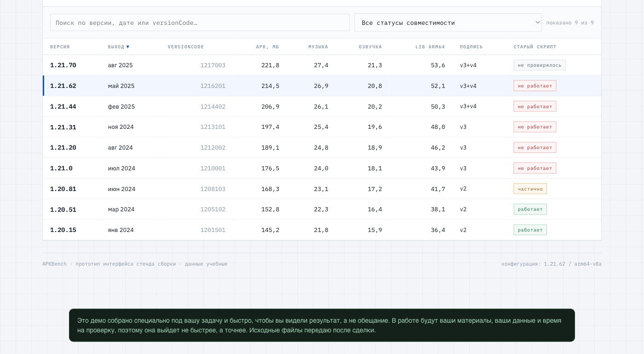
Task: Click the 'ПОДПИСЬ' column header
Action: (471, 47)
